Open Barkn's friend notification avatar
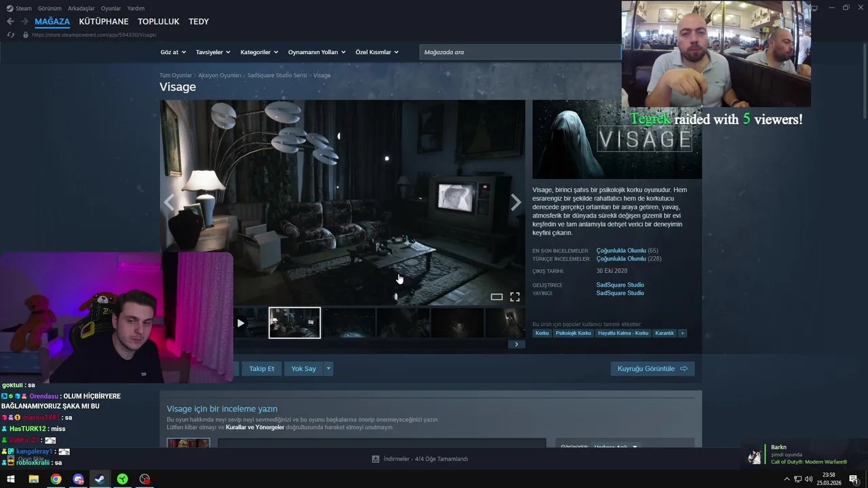Image resolution: width=868 pixels, height=488 pixels. point(755,456)
